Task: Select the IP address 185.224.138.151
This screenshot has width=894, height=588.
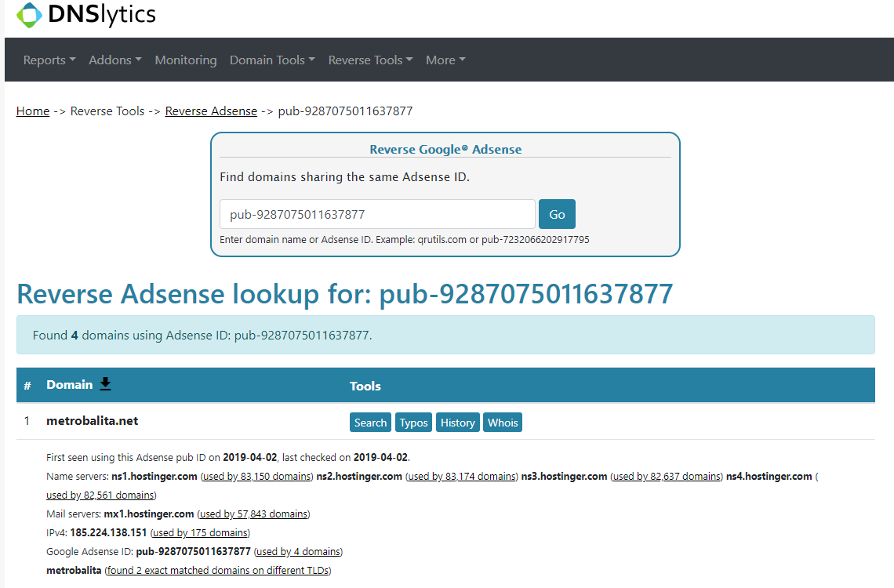Action: tap(108, 533)
